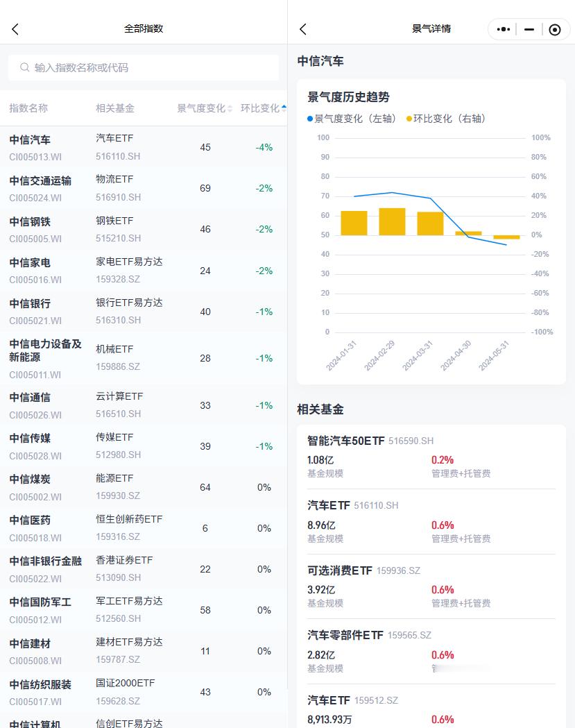The width and height of the screenshot is (575, 728).
Task: View 汽车零部件ETF 159565.SZ details
Action: pyautogui.click(x=430, y=650)
